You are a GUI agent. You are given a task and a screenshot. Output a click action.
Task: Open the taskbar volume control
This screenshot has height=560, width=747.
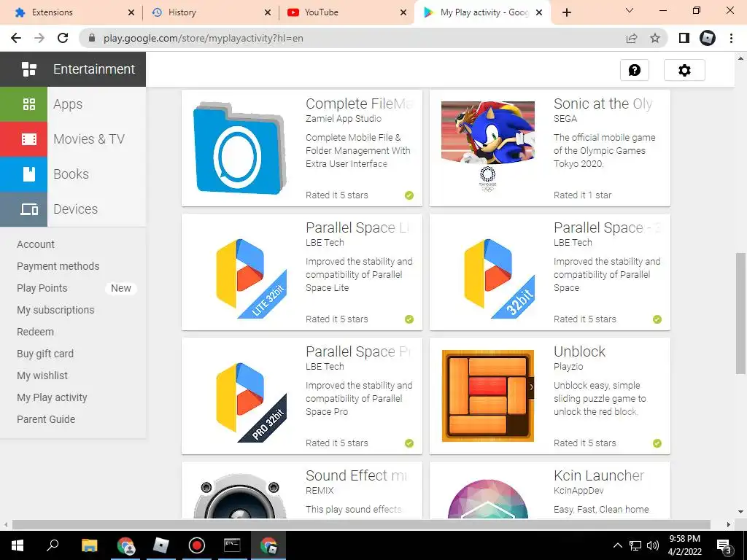point(653,545)
